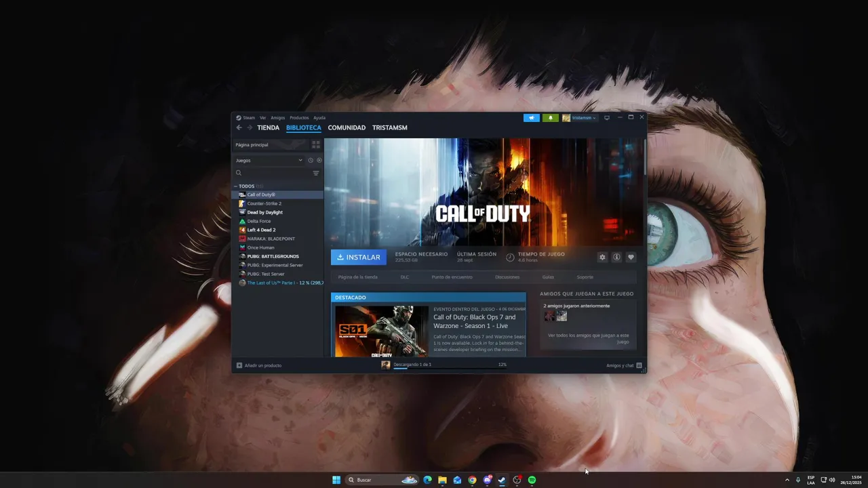
Task: Go forward using the Steam forward arrow
Action: click(250, 127)
